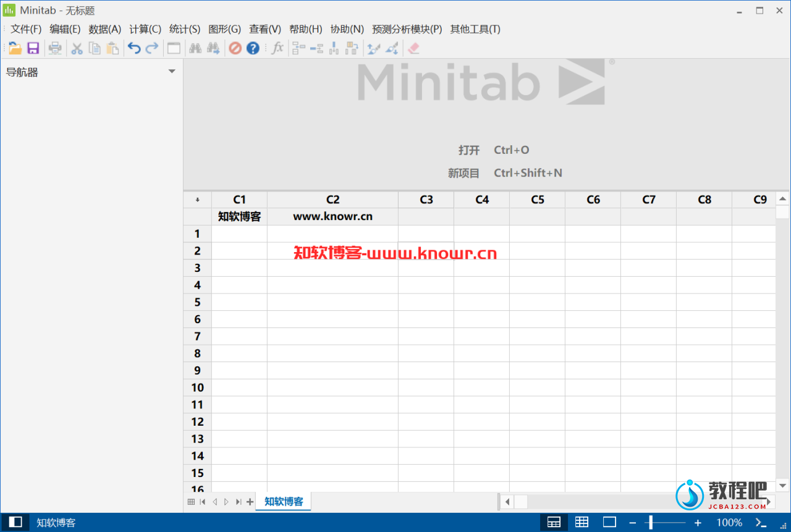Open the 查看(V) menu
The height and width of the screenshot is (532, 791).
pos(265,29)
